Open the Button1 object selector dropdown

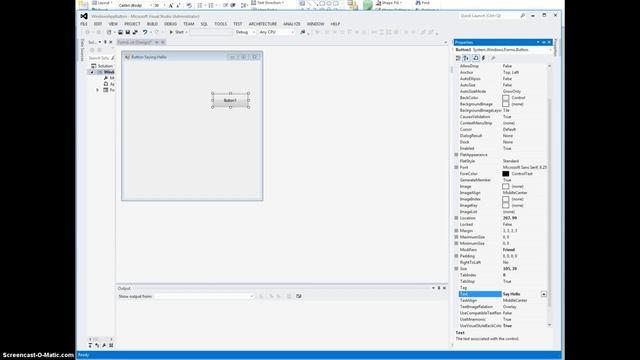point(550,50)
